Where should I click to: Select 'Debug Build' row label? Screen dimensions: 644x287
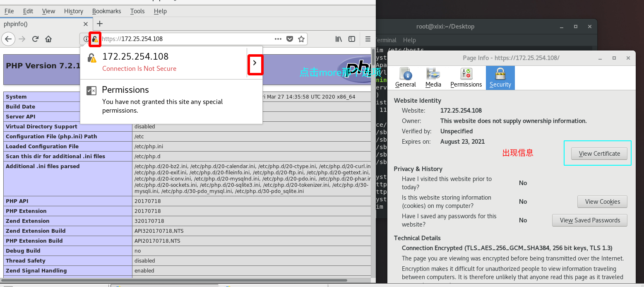pos(23,251)
